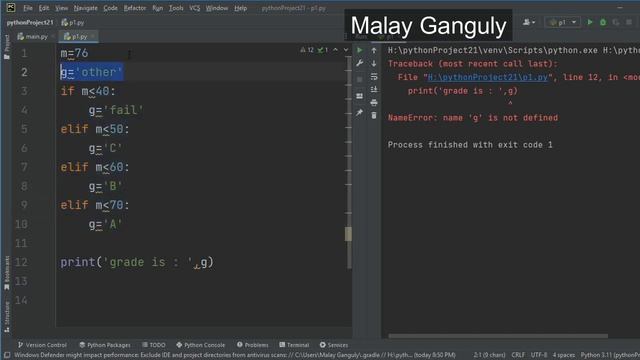The image size is (640, 360).
Task: Click the 2:1 cursor position indicator
Action: (x=489, y=355)
